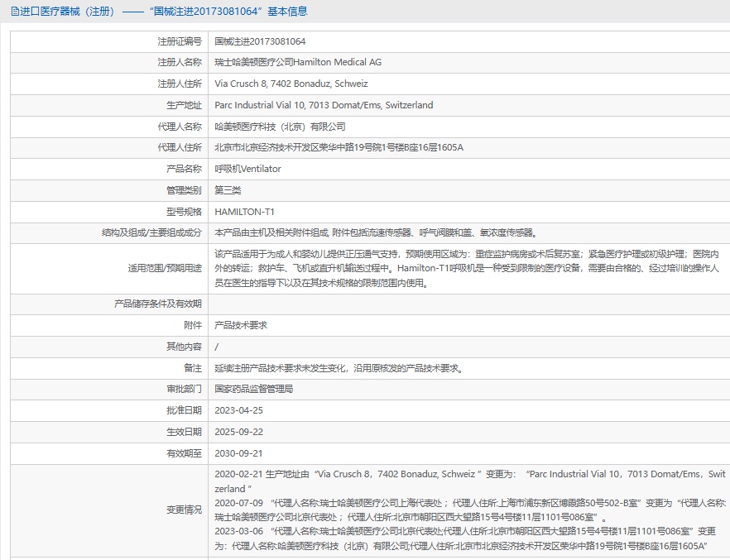
Task: Select registration number 国械注进20173081064 in the table
Action: [260, 41]
